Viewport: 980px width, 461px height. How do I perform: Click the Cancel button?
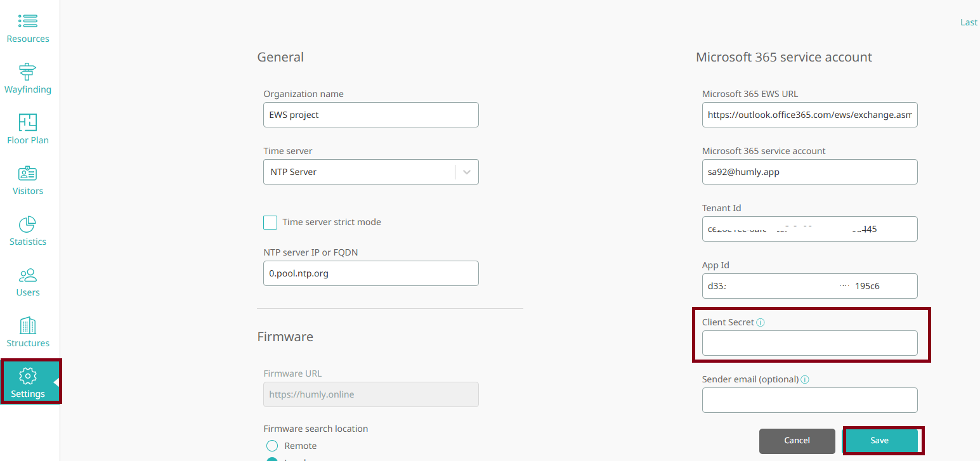pos(797,441)
